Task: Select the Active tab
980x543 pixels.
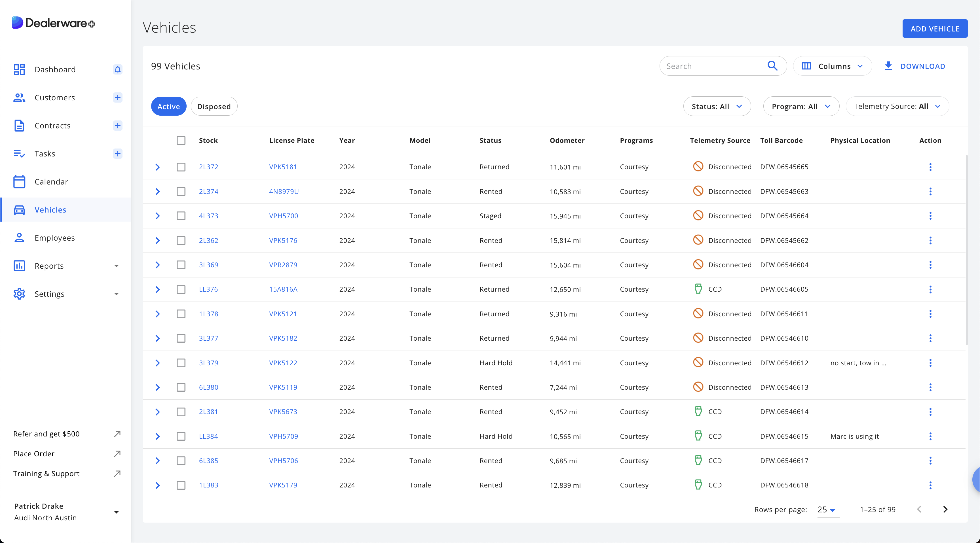Action: pyautogui.click(x=168, y=107)
